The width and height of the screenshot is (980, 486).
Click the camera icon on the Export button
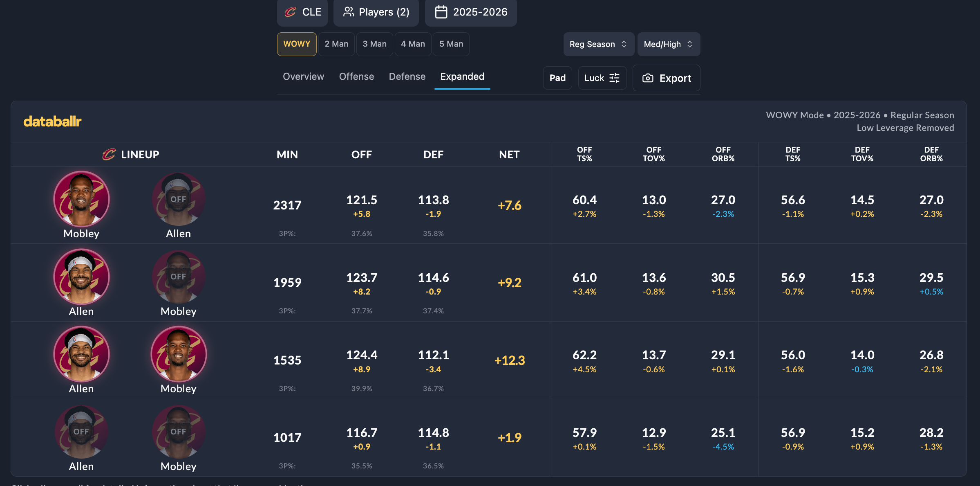648,78
